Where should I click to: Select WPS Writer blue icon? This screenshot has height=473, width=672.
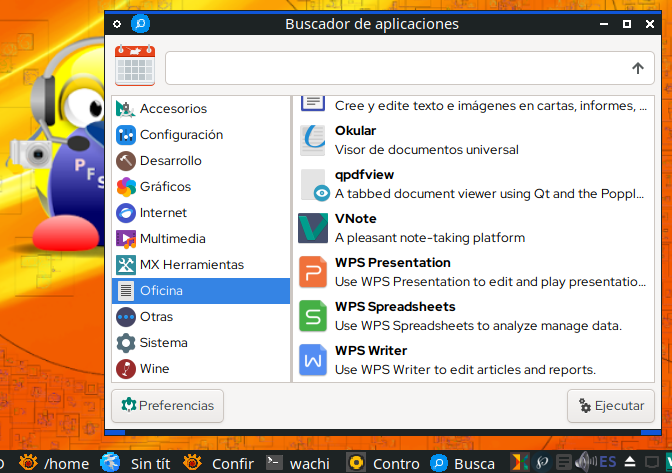tap(313, 360)
